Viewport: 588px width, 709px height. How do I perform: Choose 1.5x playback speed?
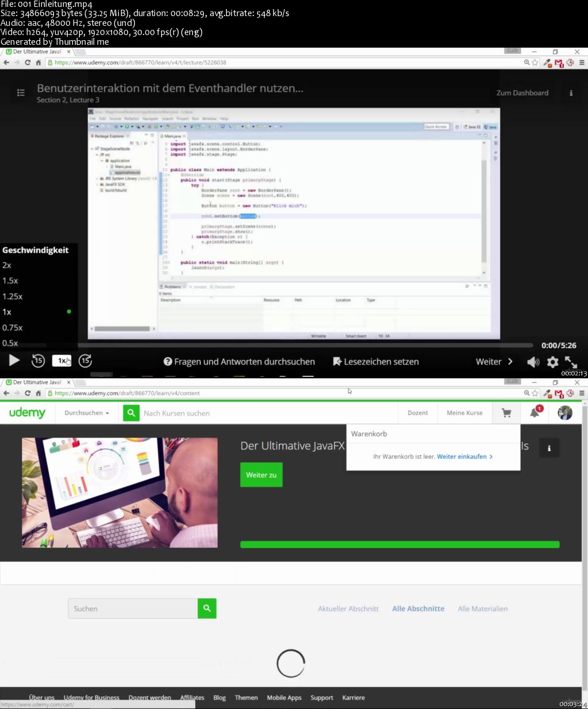coord(10,281)
